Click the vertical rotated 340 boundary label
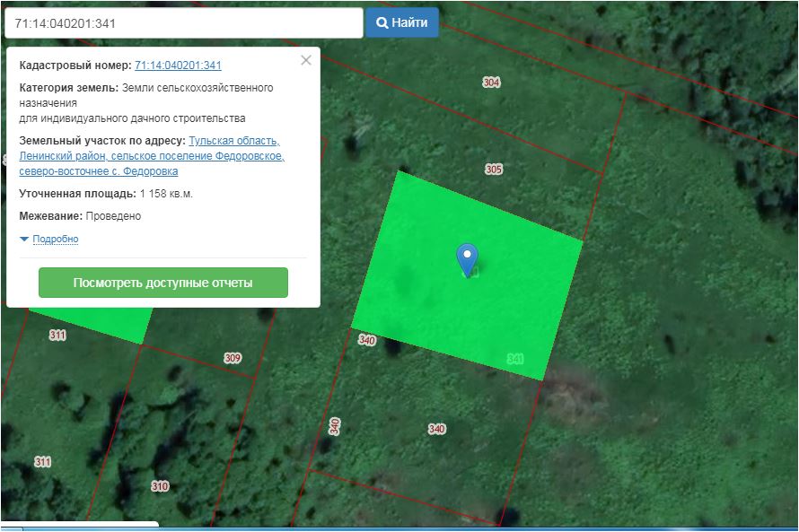The width and height of the screenshot is (799, 532). tap(335, 426)
